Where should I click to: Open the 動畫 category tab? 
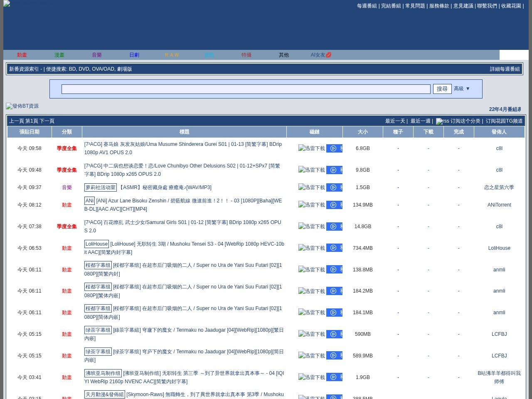(22, 55)
